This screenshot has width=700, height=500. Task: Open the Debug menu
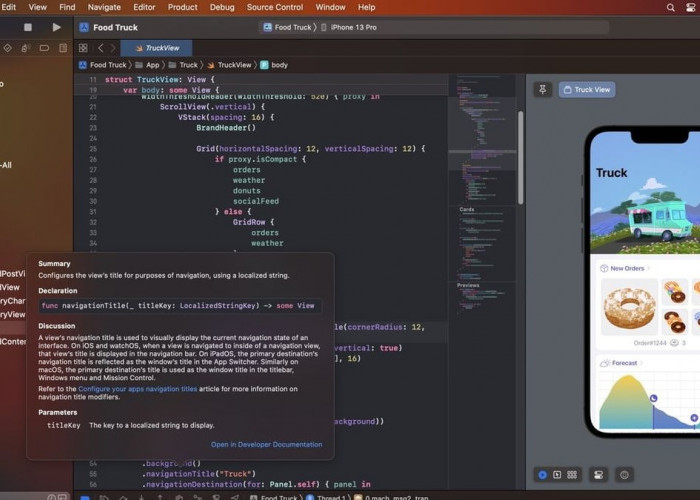[x=222, y=7]
